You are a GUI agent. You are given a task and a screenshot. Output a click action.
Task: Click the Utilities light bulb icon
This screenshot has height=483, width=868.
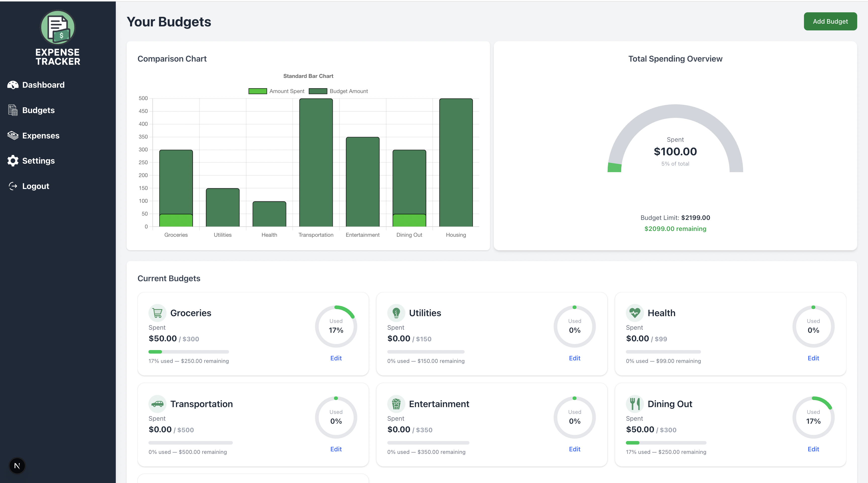click(x=396, y=313)
